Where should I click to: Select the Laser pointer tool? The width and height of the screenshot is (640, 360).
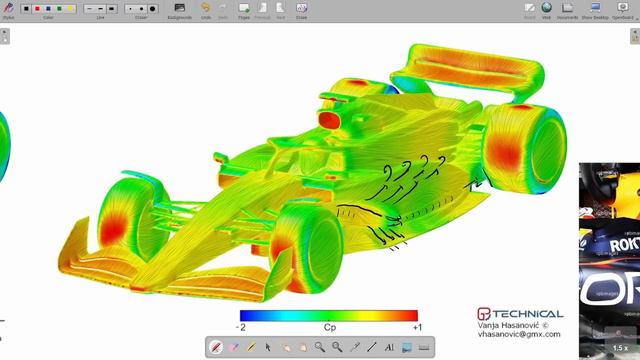(x=354, y=347)
